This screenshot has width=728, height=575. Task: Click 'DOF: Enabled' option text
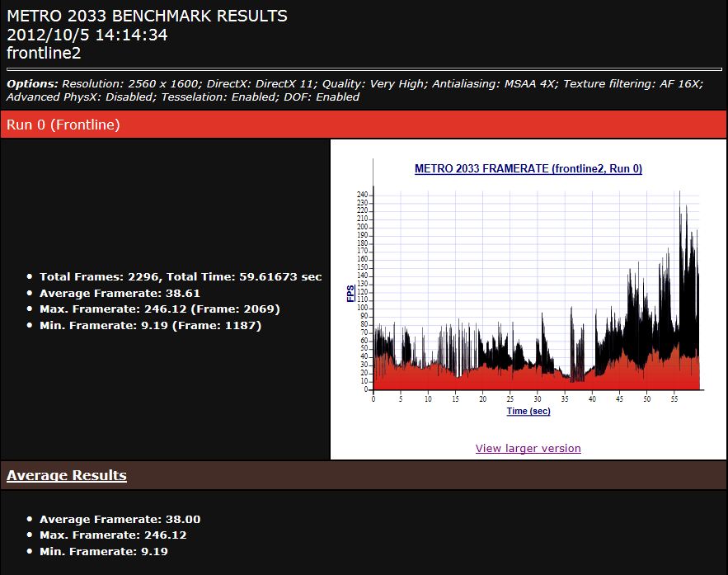[x=322, y=97]
